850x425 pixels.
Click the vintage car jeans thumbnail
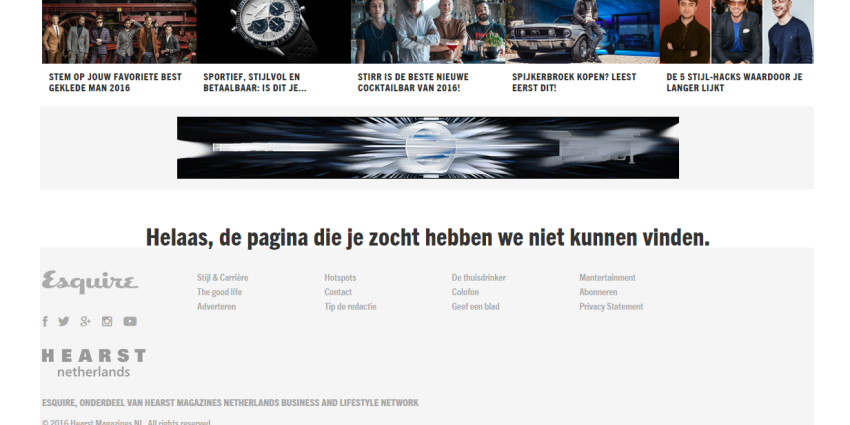[583, 32]
